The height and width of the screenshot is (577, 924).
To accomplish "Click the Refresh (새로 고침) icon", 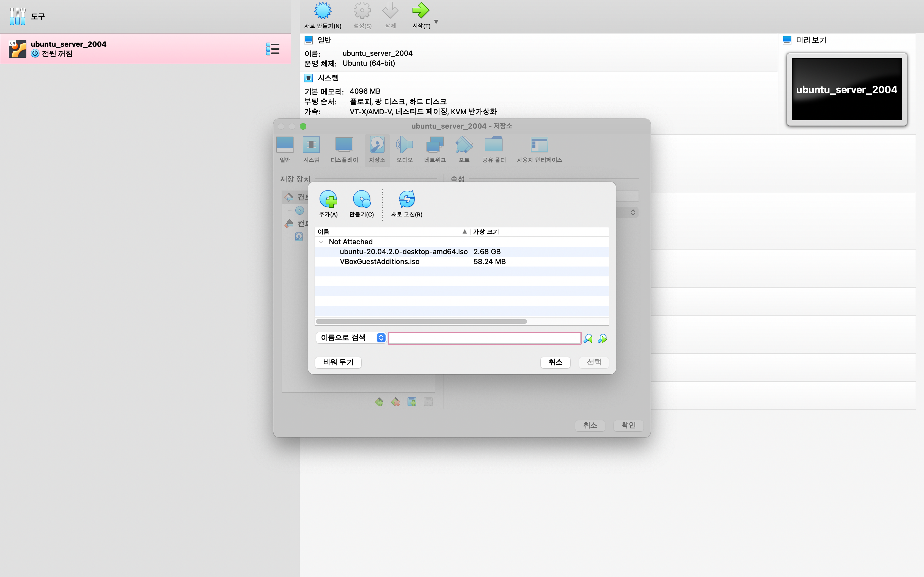I will [407, 199].
